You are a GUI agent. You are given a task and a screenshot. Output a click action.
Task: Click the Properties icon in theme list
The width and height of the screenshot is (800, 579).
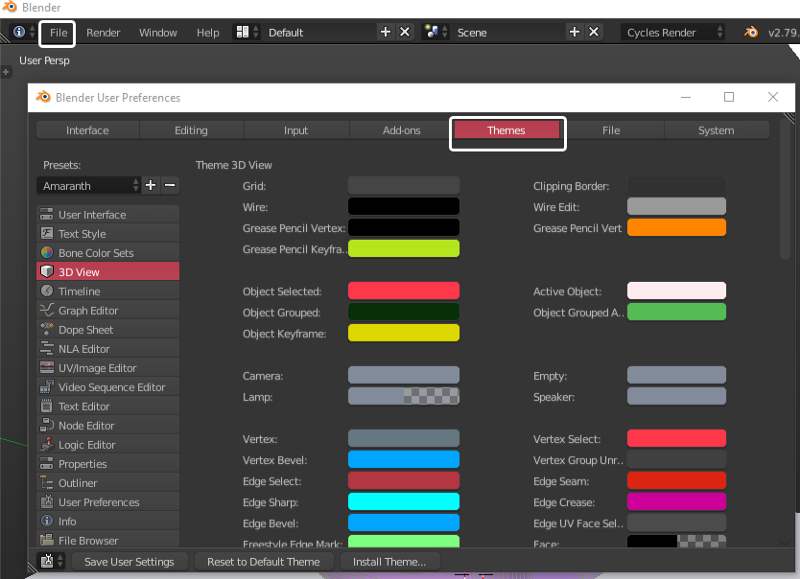point(46,464)
